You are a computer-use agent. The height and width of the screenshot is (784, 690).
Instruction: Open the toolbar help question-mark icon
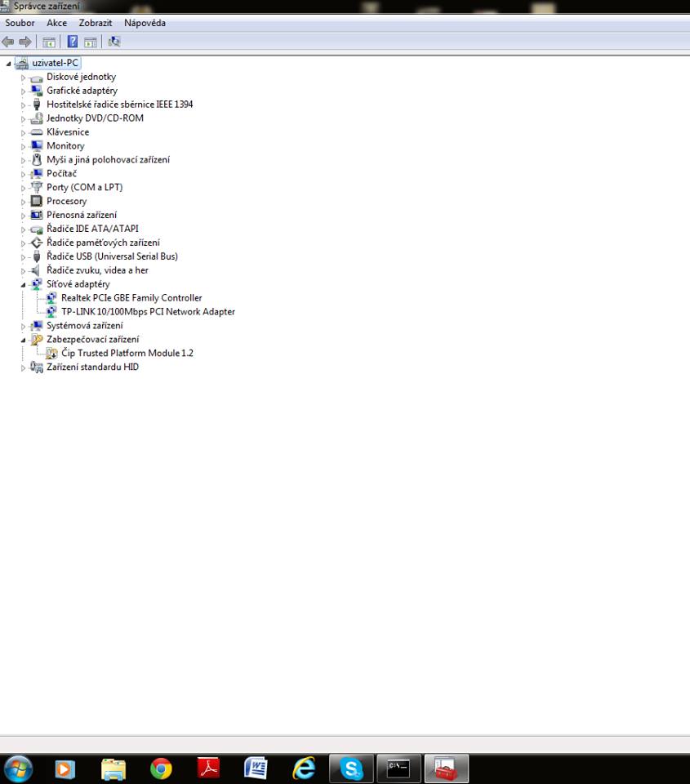73,42
